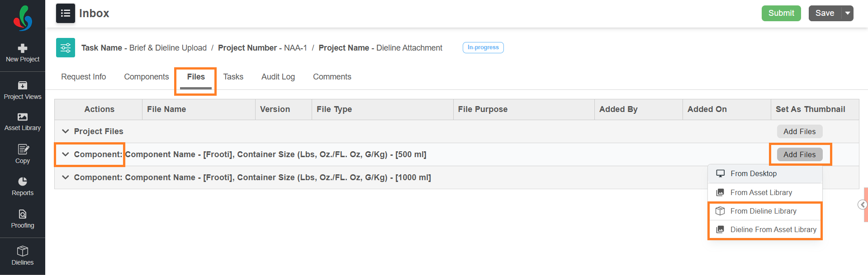Viewport: 868px width, 275px height.
Task: Switch to the Components tab
Action: point(146,77)
